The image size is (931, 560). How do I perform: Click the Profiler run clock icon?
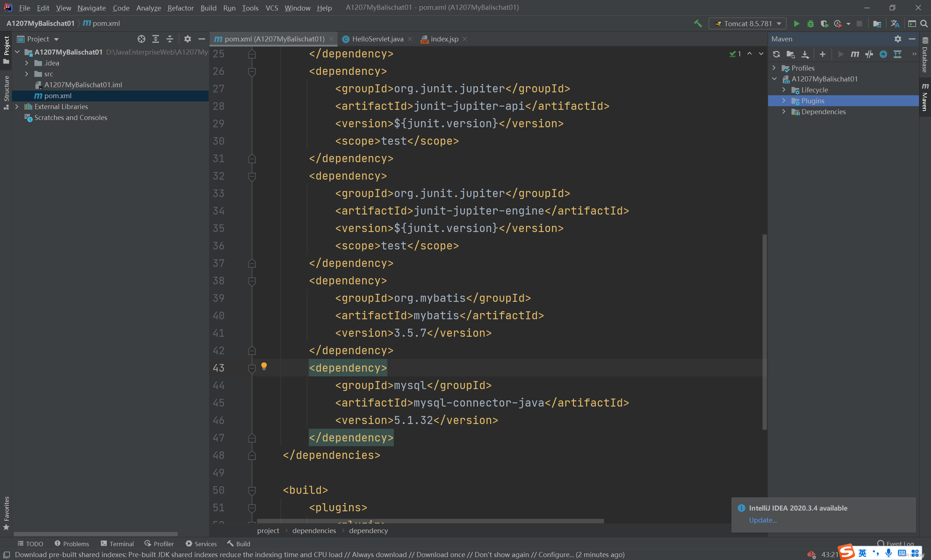pos(838,23)
